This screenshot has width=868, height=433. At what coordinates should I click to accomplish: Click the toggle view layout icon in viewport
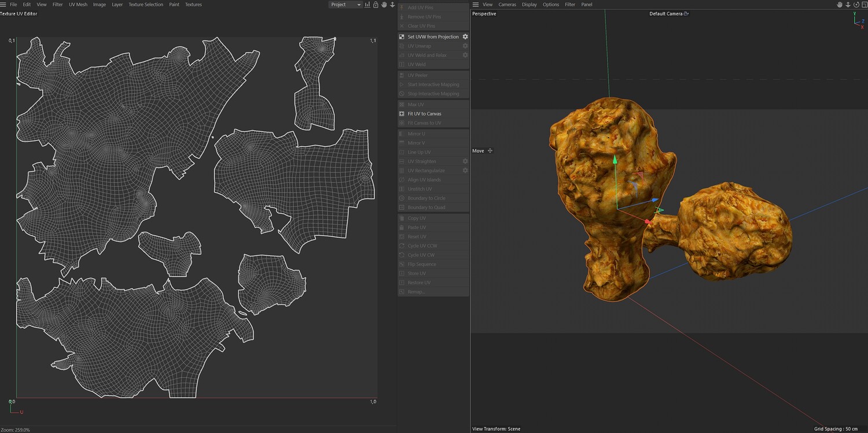tap(864, 5)
